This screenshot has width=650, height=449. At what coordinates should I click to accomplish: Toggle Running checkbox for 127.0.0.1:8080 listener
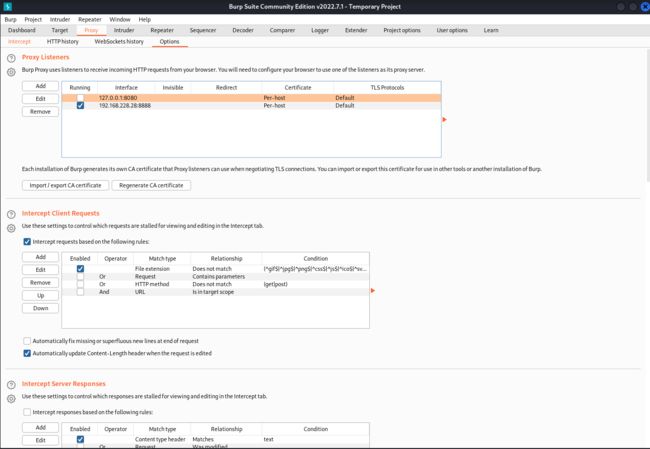[80, 98]
